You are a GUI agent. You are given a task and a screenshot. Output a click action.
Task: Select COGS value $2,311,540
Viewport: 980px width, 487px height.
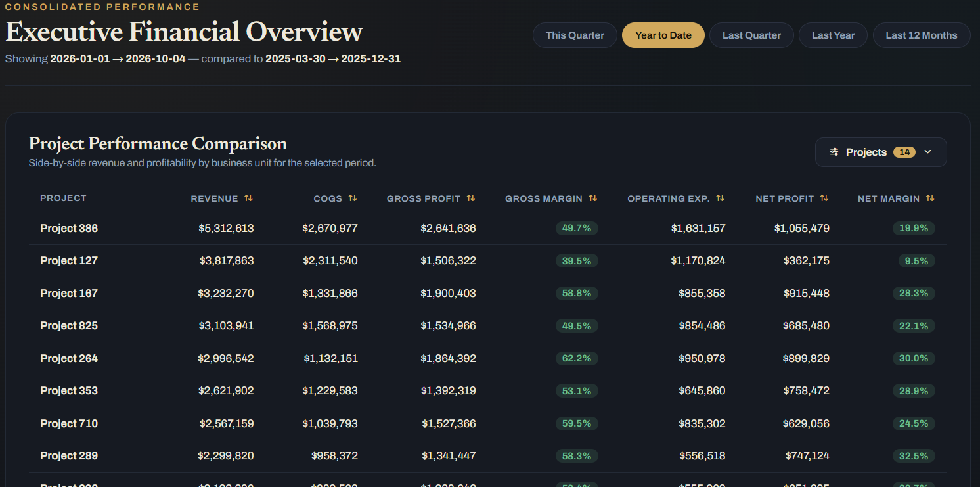coord(330,261)
